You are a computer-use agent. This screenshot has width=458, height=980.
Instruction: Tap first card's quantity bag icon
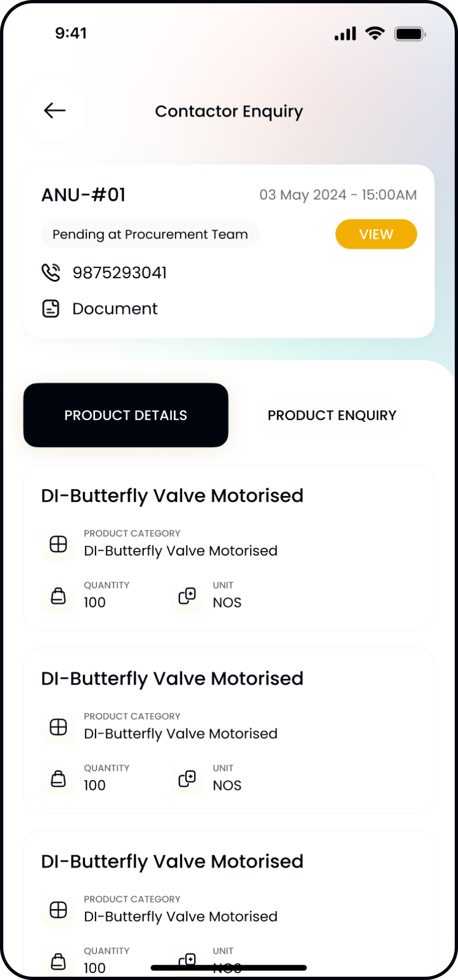coord(58,596)
